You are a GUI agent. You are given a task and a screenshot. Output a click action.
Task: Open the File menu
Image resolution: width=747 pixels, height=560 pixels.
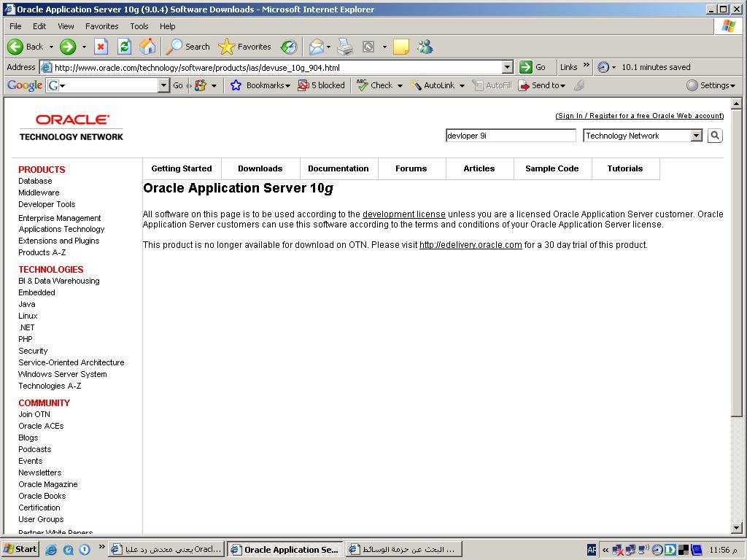[x=15, y=26]
